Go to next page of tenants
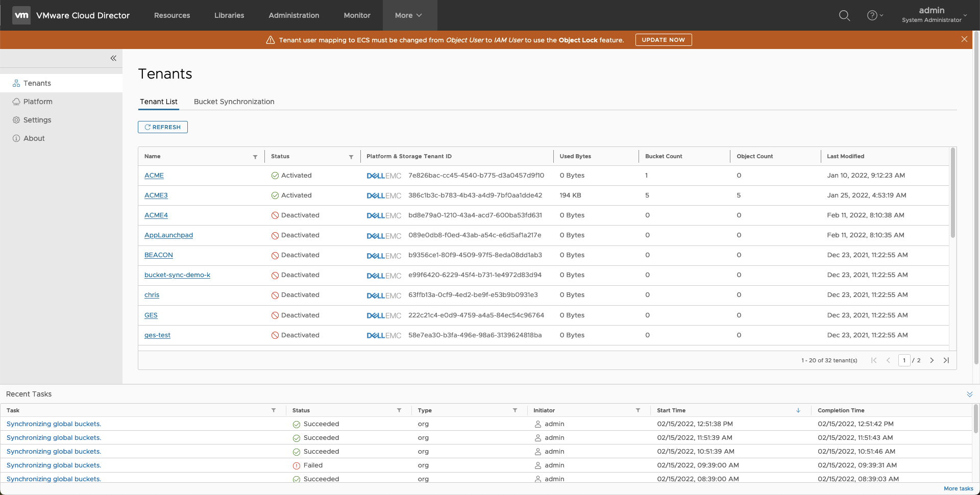Viewport: 980px width, 495px height. click(x=932, y=360)
